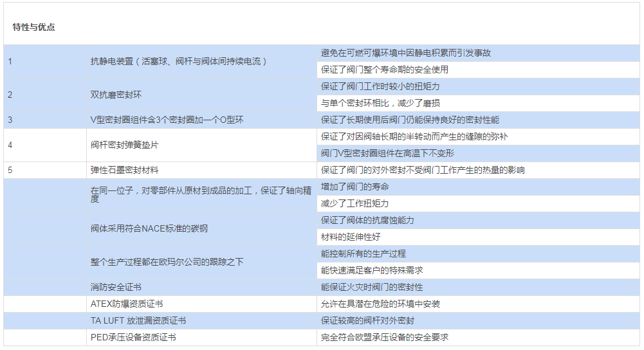Viewport: 644px width, 350px height.
Task: Click the '特性与优点' table heading
Action: 34,27
